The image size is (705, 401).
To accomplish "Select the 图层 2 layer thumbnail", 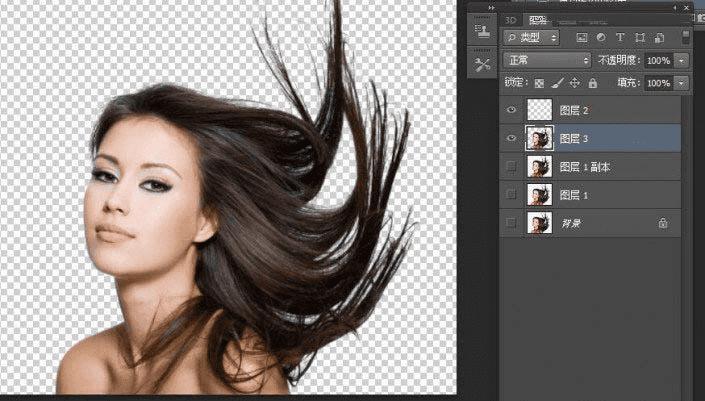I will pyautogui.click(x=540, y=110).
